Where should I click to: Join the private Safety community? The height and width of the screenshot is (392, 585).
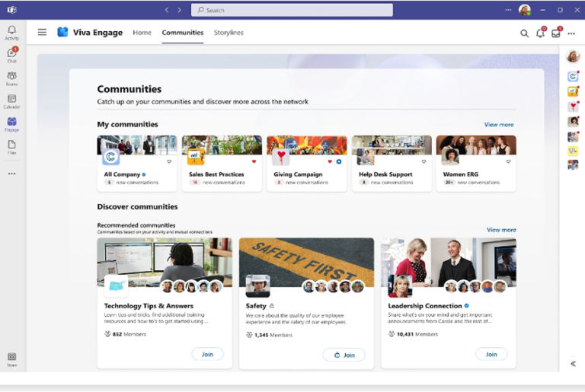pos(344,355)
